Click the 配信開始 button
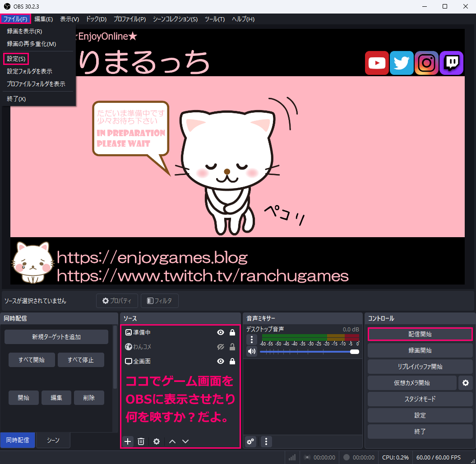Viewport: 476px width, 464px height. [x=420, y=334]
